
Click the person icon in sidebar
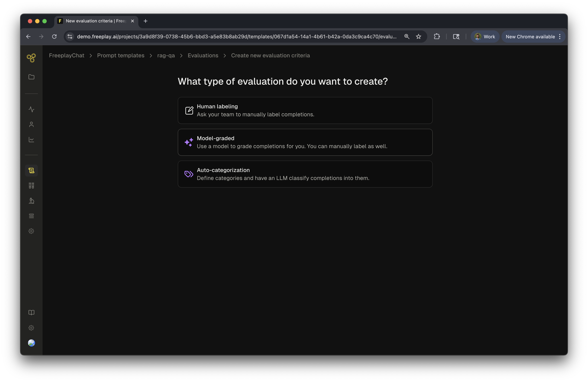pyautogui.click(x=31, y=124)
